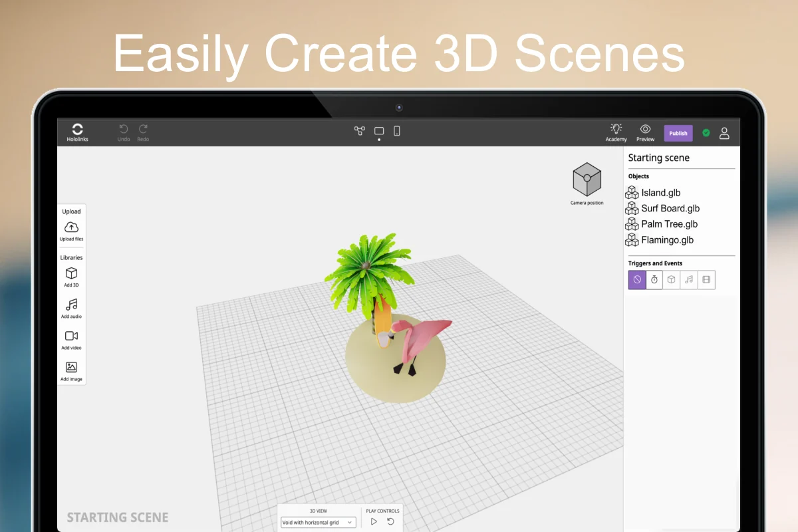Select Palm Tree.glb in objects list
The height and width of the screenshot is (532, 798).
(668, 224)
